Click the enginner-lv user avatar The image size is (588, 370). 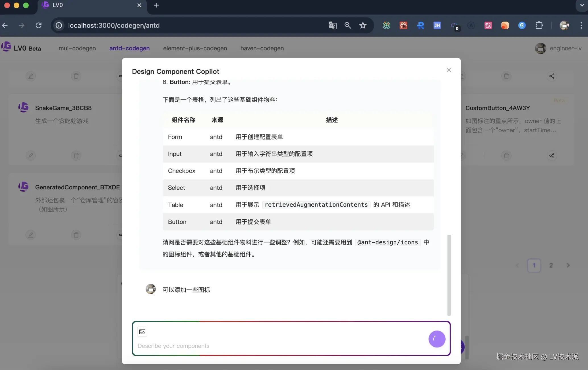(540, 48)
